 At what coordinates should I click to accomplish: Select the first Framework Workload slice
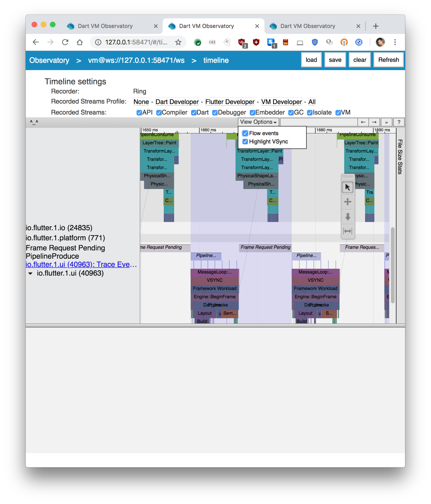pyautogui.click(x=215, y=288)
